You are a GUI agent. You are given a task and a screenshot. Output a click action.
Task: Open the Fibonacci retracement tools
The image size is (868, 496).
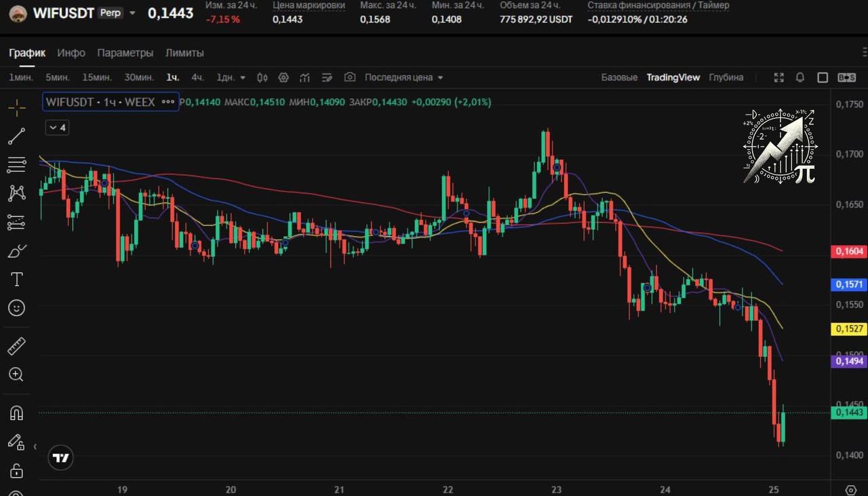pyautogui.click(x=17, y=164)
